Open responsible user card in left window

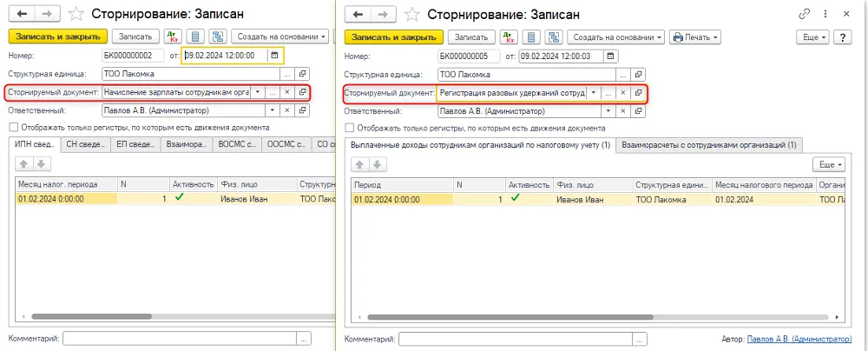(302, 110)
